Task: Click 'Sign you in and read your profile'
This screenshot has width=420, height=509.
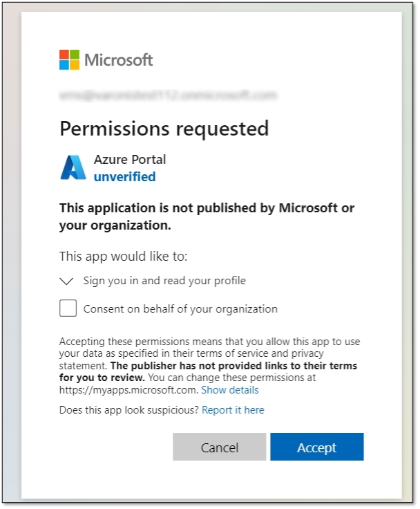Action: (x=164, y=281)
